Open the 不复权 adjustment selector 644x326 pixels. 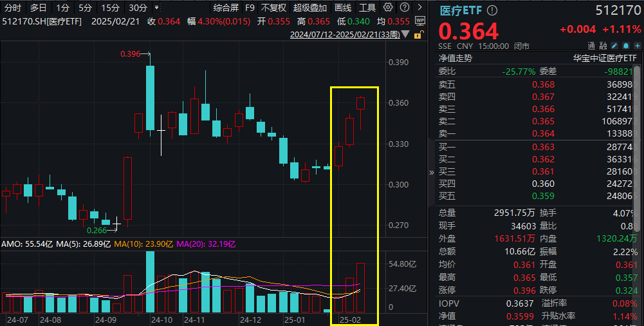(273, 8)
